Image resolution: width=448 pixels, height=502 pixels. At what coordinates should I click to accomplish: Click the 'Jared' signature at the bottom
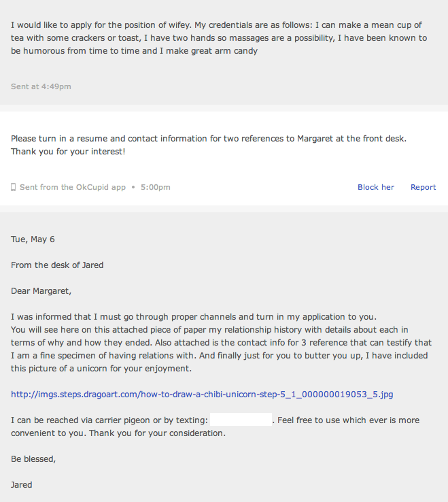pos(22,485)
